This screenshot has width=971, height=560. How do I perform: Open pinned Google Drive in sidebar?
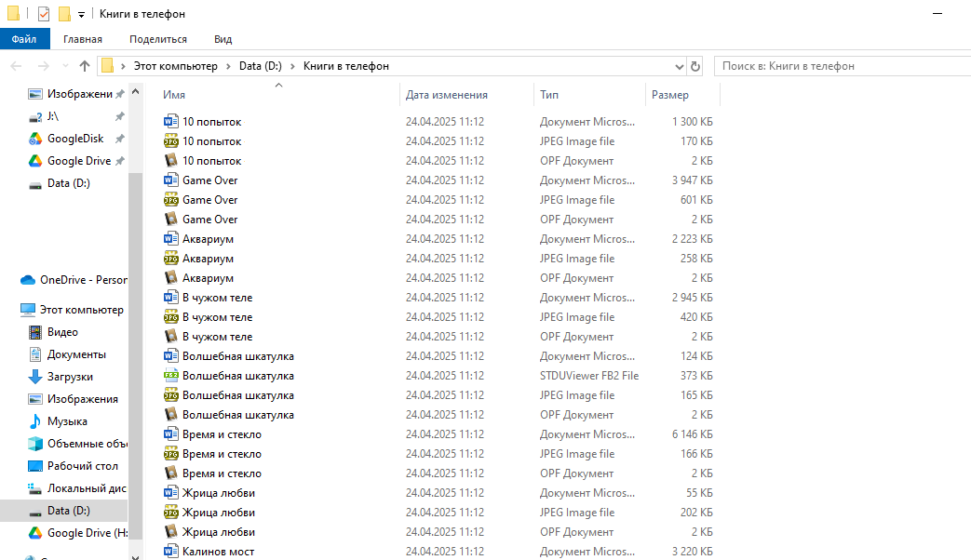click(78, 161)
